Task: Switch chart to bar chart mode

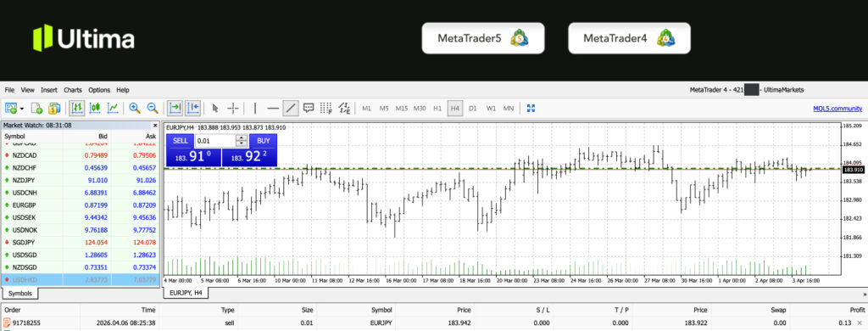Action: (x=76, y=108)
